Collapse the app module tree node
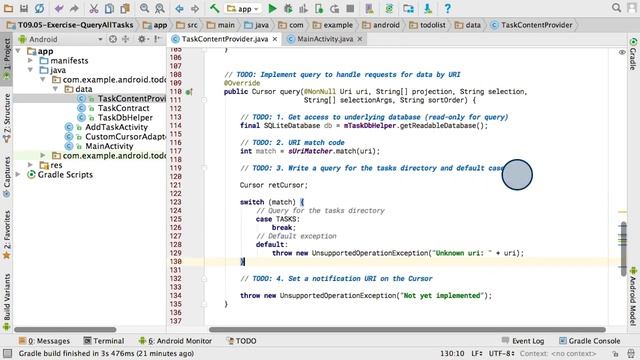This screenshot has height=360, width=640. pyautogui.click(x=18, y=51)
